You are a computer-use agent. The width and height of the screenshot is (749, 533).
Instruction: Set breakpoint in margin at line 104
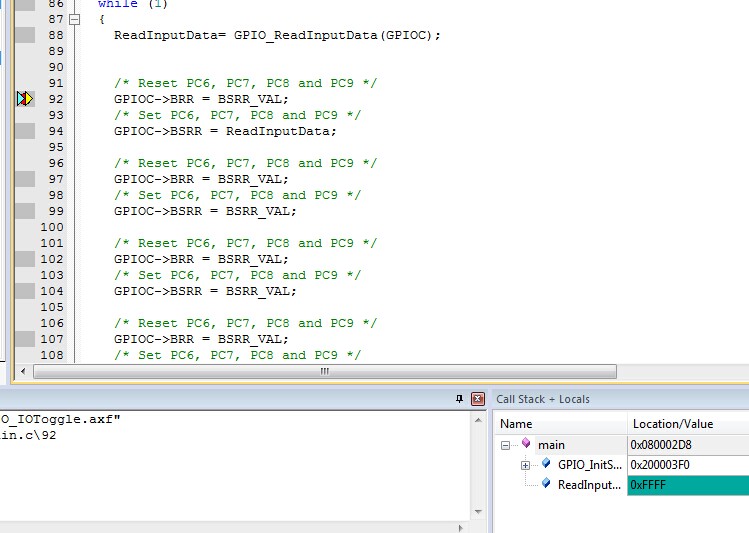(25, 291)
